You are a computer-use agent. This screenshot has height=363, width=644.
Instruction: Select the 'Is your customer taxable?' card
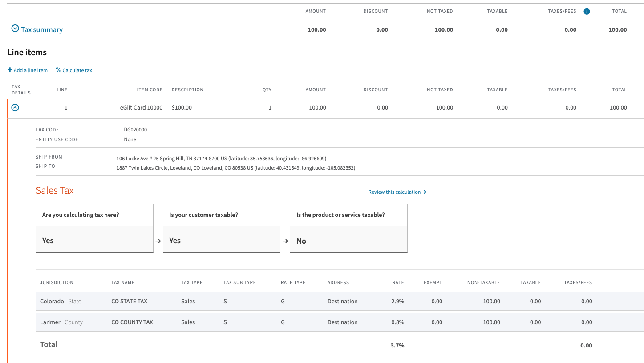[x=222, y=228]
